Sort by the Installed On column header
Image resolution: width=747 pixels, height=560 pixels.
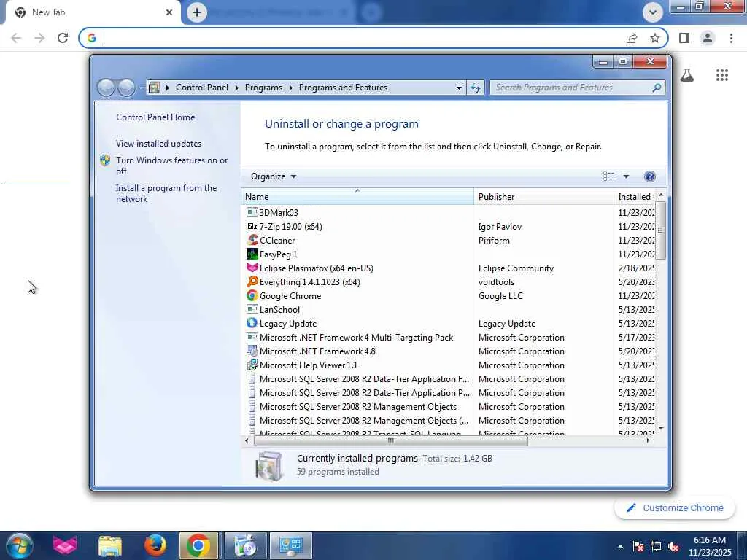point(635,197)
